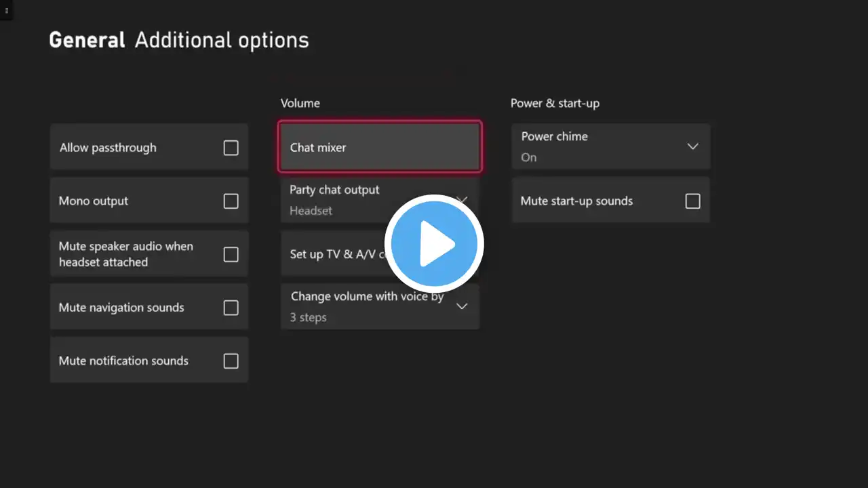Viewport: 868px width, 488px height.
Task: Click the small grip icon in top-left corner
Action: (6, 11)
